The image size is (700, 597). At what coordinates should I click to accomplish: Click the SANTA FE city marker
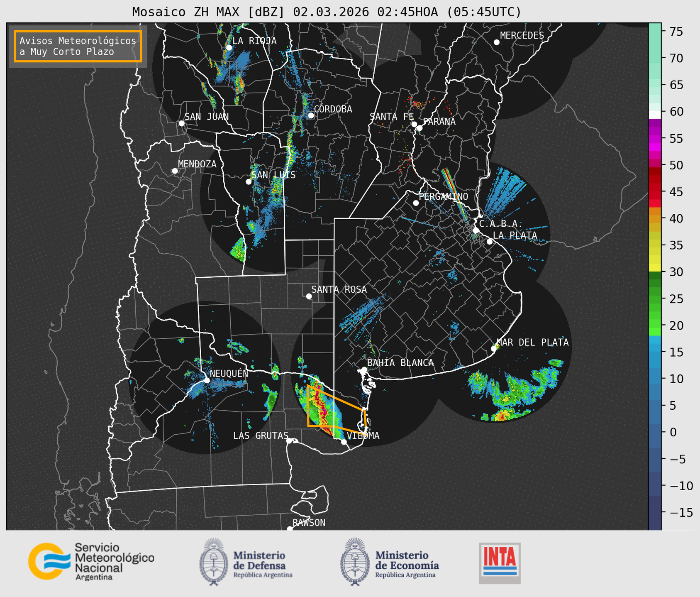coord(414,124)
